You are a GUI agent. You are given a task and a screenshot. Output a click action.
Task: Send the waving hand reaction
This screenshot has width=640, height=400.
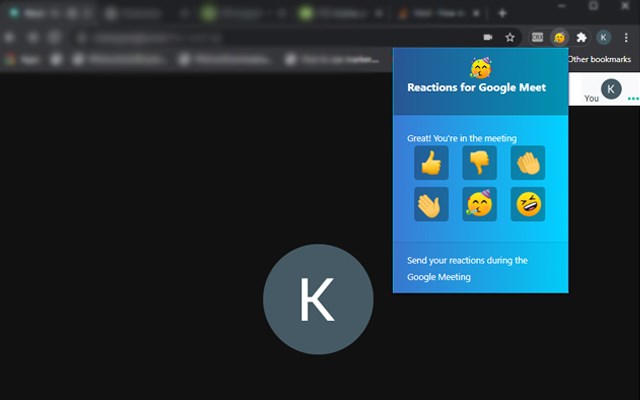[x=431, y=204]
